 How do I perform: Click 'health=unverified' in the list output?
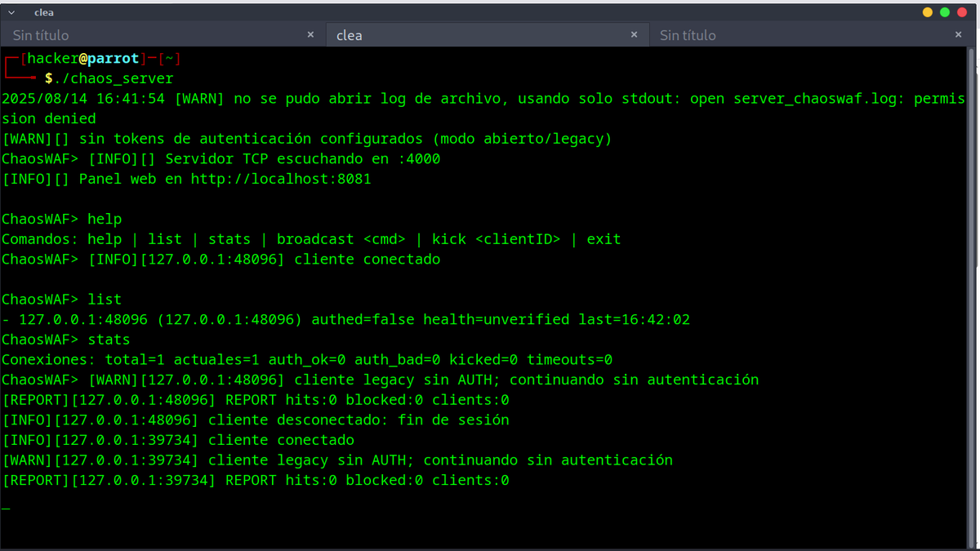[x=496, y=319]
